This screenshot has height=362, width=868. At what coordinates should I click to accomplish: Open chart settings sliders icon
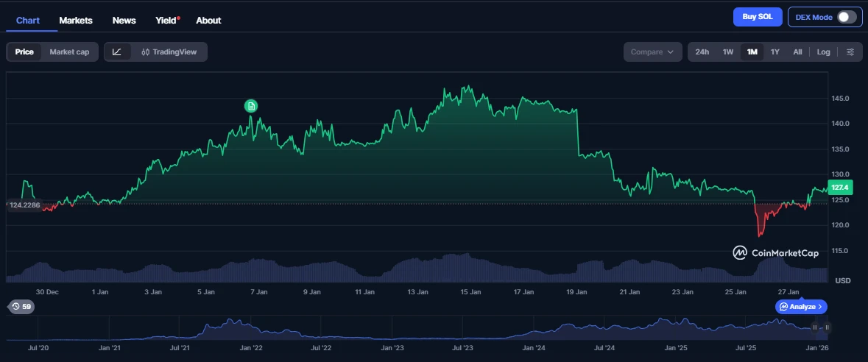click(x=850, y=52)
